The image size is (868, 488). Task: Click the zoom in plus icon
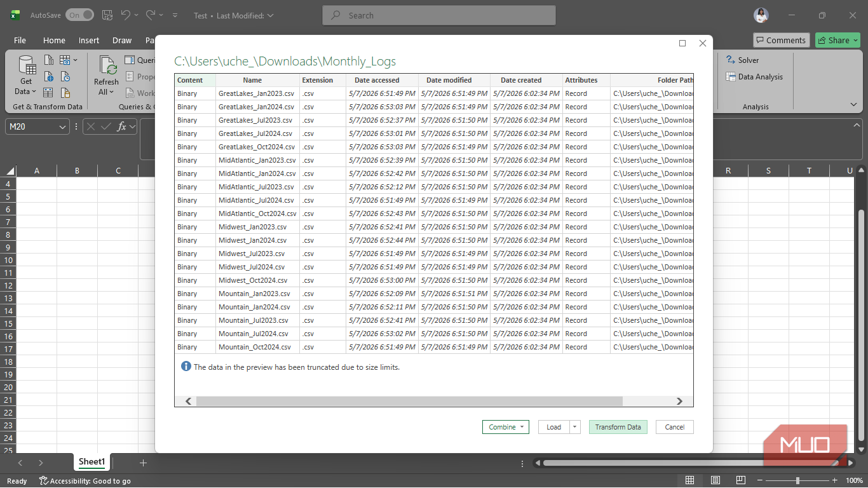click(835, 480)
